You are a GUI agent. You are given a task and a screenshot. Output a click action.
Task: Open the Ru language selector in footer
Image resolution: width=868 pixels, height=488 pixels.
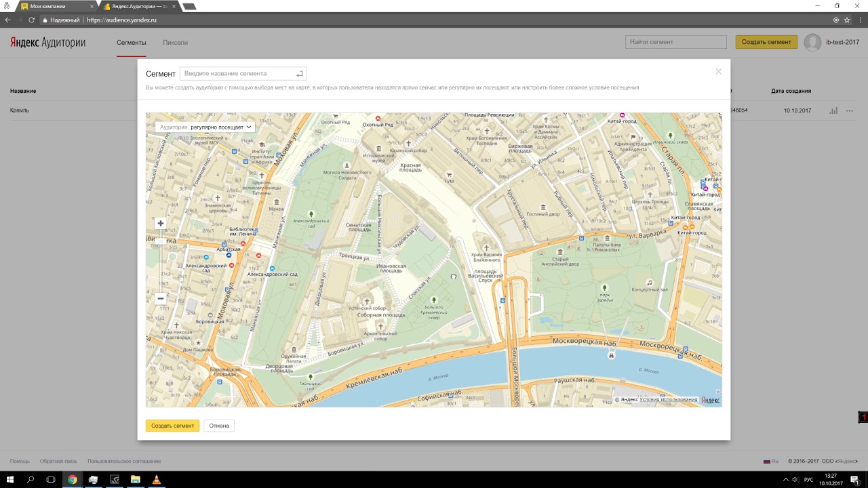coord(771,462)
